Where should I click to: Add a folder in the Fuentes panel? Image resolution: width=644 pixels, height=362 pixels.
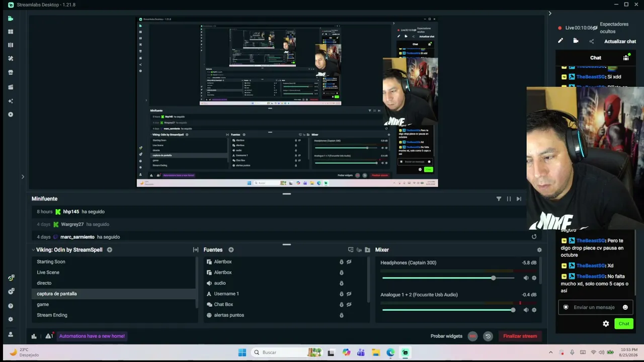click(x=367, y=250)
